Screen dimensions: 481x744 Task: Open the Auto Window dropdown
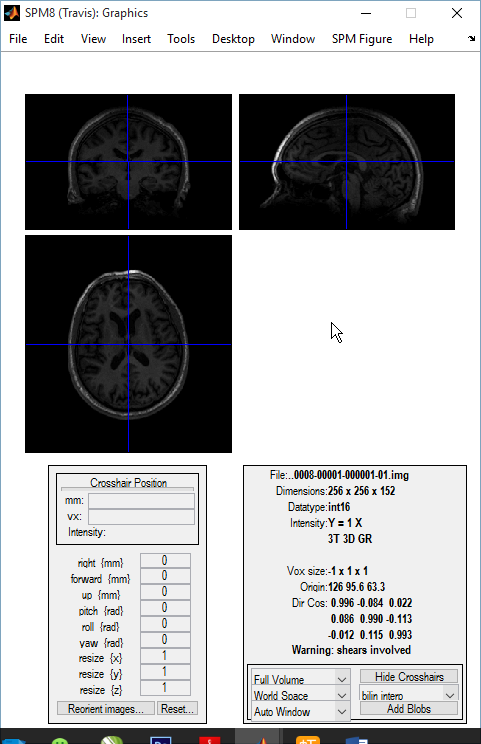(301, 712)
